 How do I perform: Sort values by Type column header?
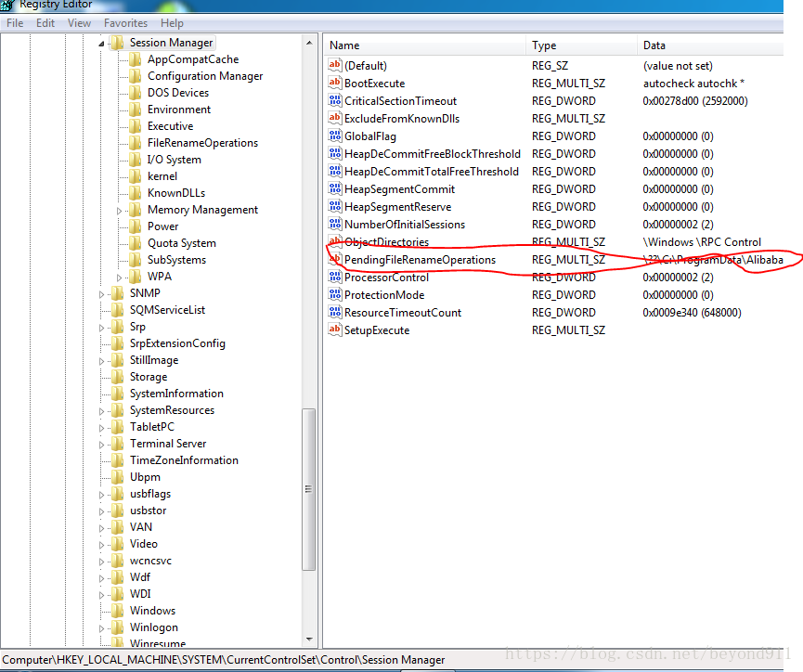click(581, 45)
